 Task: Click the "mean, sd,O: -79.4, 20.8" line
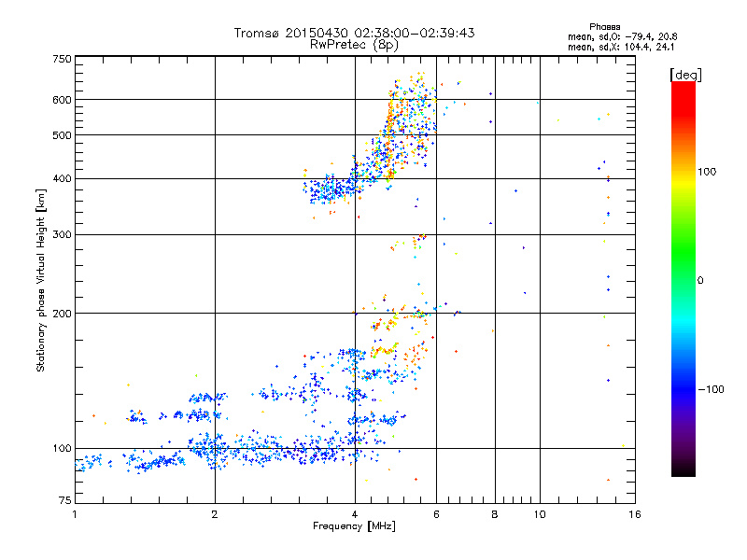point(622,36)
